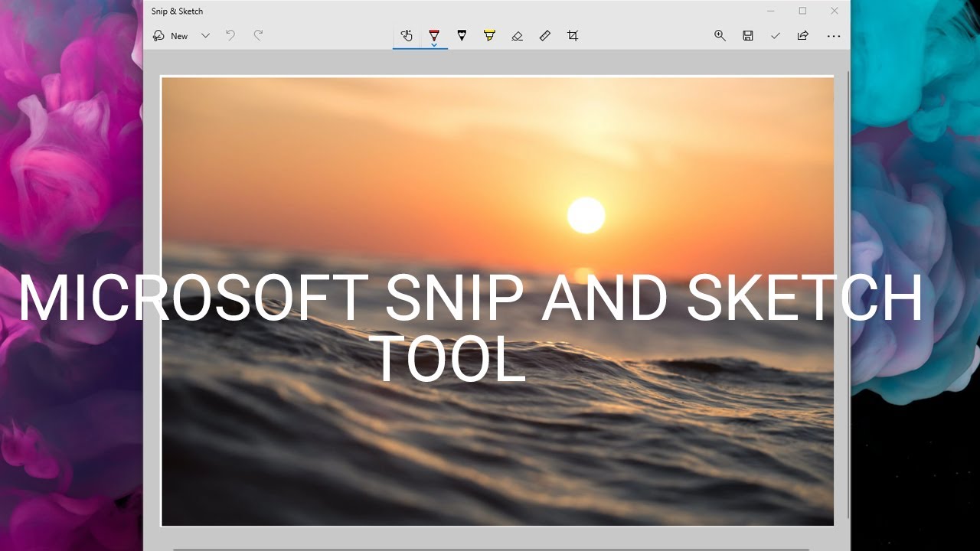Image resolution: width=980 pixels, height=551 pixels.
Task: Open the See more three-dots menu
Action: (x=834, y=36)
